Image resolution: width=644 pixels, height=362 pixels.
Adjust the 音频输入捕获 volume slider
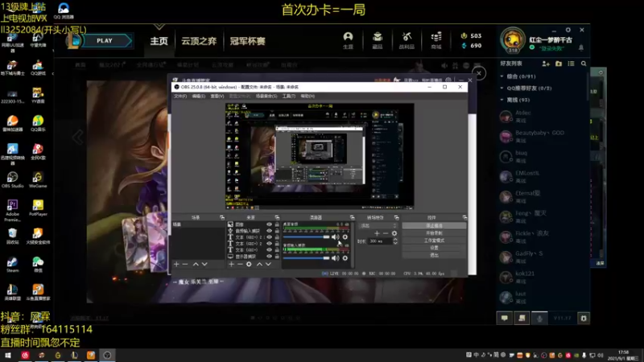click(307, 258)
